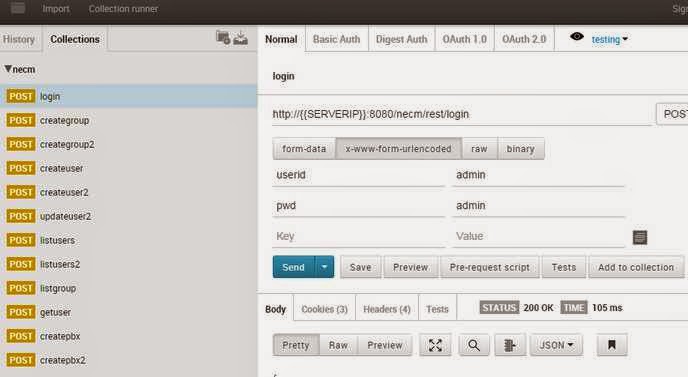The height and width of the screenshot is (377, 688).
Task: Choose raw body type
Action: tap(480, 149)
